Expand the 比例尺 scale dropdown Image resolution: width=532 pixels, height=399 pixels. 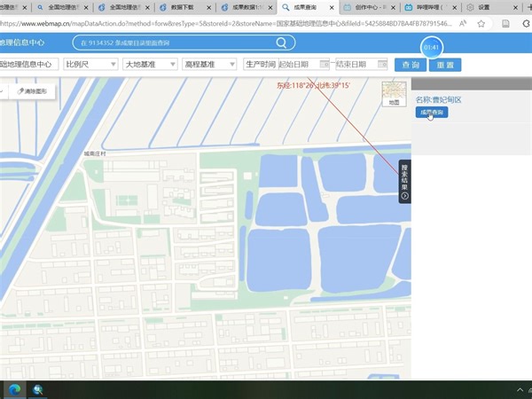(x=90, y=64)
